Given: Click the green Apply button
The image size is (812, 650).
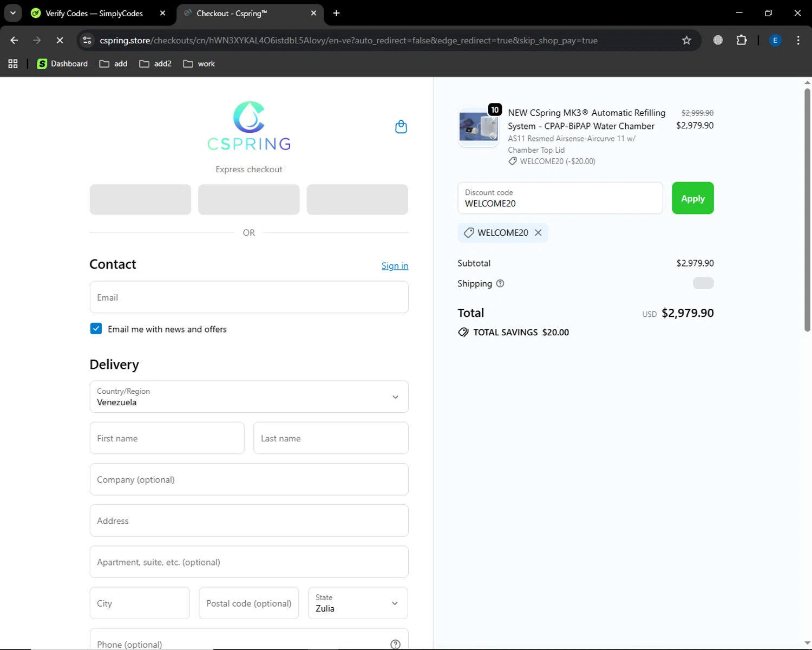Looking at the screenshot, I should (693, 198).
